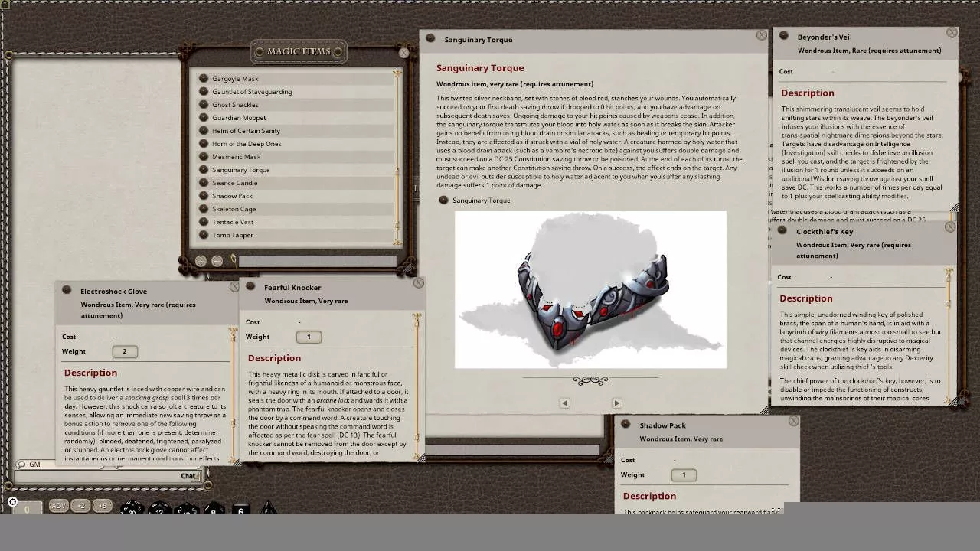
Task: Click the search icon in Magic Items
Action: coord(233,261)
